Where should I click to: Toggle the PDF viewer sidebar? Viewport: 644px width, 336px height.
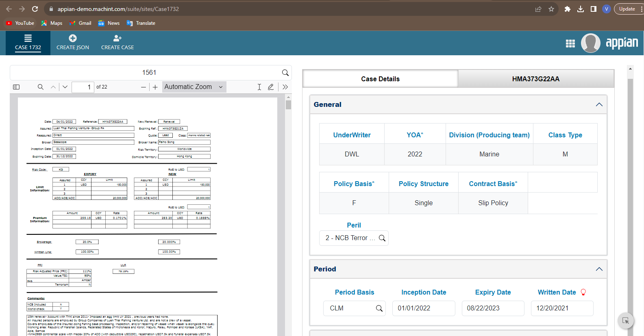click(16, 87)
